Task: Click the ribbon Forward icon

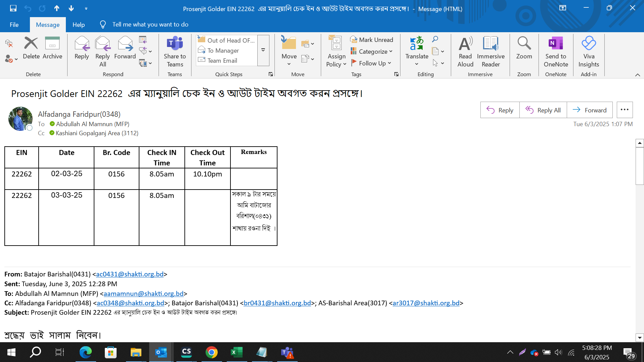Action: click(125, 48)
